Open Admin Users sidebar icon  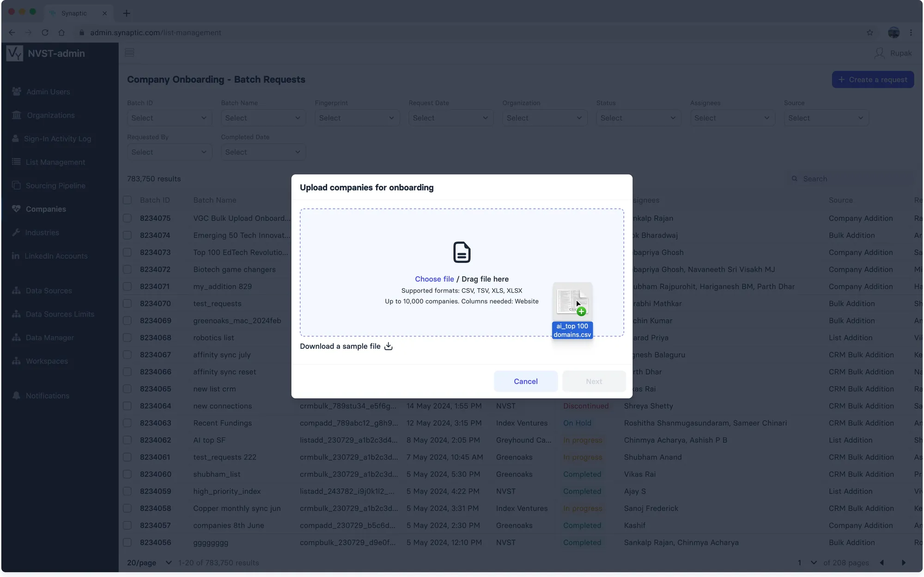(17, 91)
